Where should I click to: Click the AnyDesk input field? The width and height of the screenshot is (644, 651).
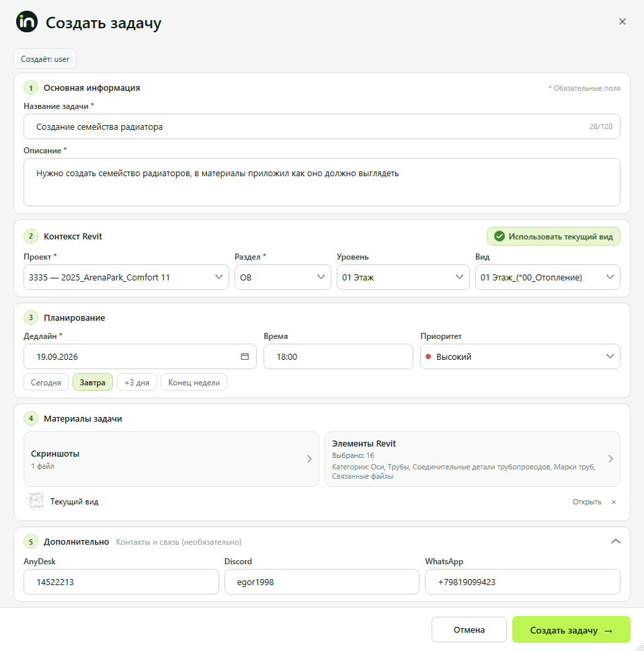121,582
